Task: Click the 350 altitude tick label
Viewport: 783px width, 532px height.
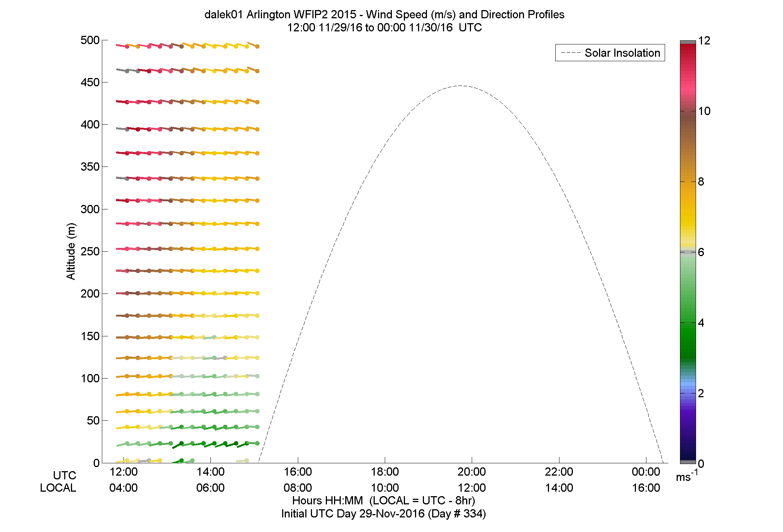Action: (x=90, y=167)
